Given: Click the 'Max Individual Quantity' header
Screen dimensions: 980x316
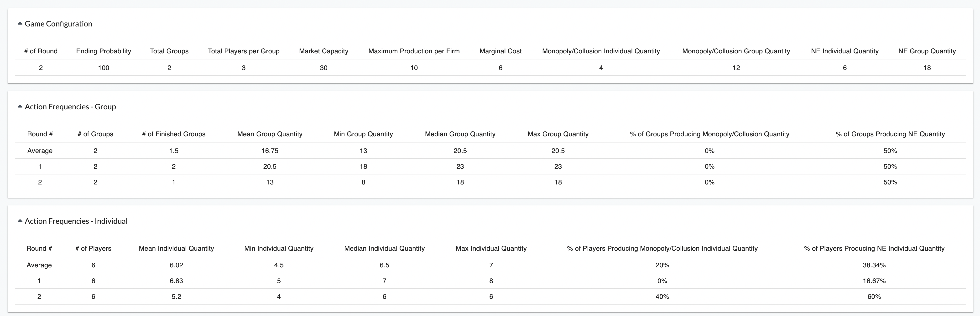Looking at the screenshot, I should [491, 248].
